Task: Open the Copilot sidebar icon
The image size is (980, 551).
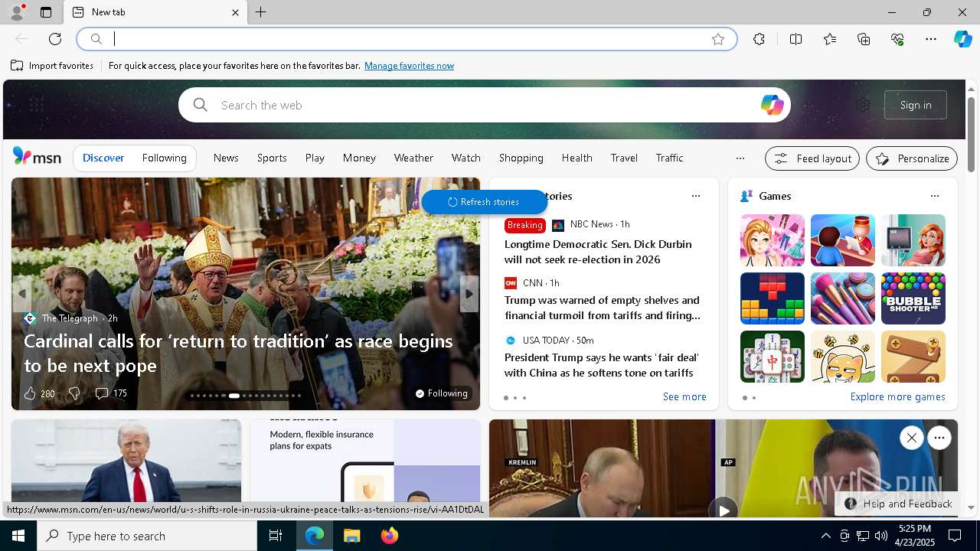Action: tap(962, 39)
